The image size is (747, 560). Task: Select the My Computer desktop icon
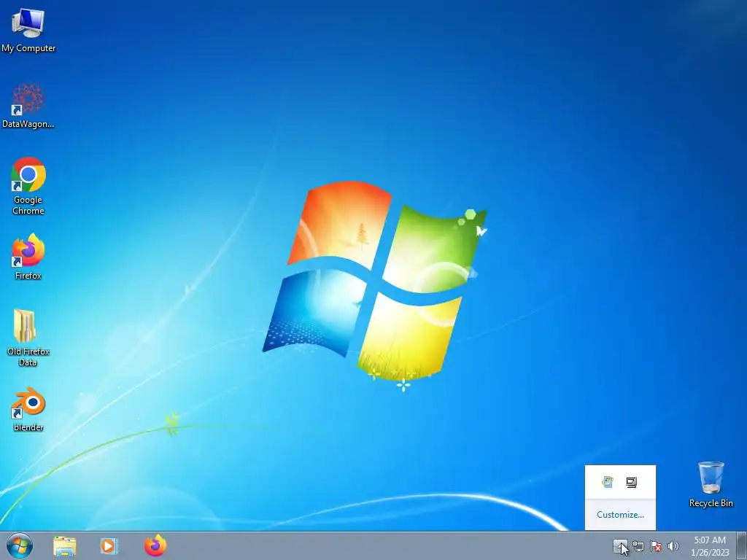click(28, 29)
